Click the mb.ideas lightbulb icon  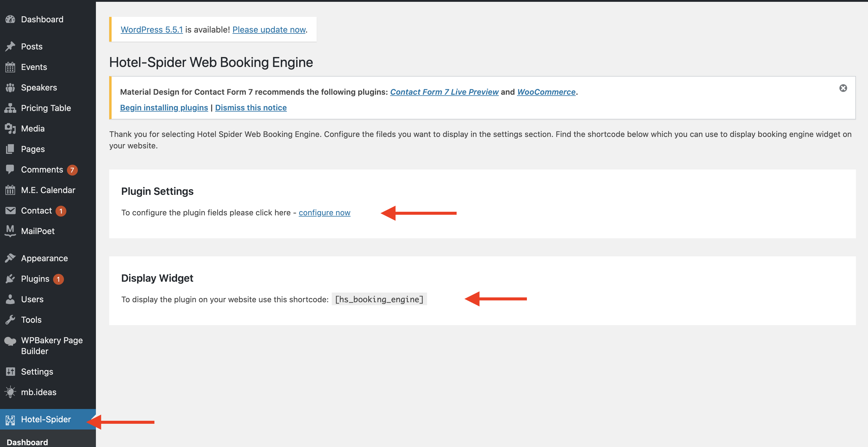(10, 392)
